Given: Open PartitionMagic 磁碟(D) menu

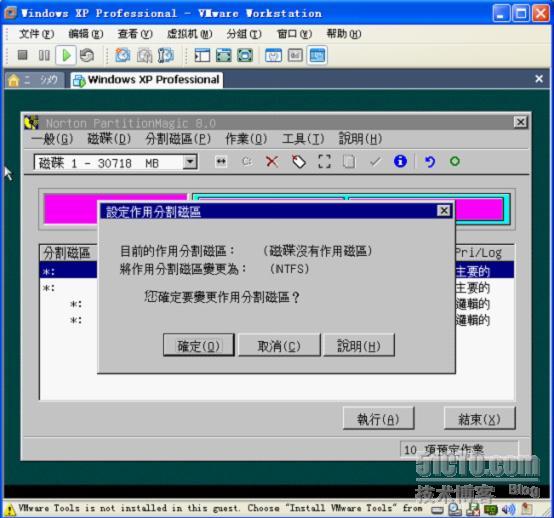Looking at the screenshot, I should pos(109,139).
